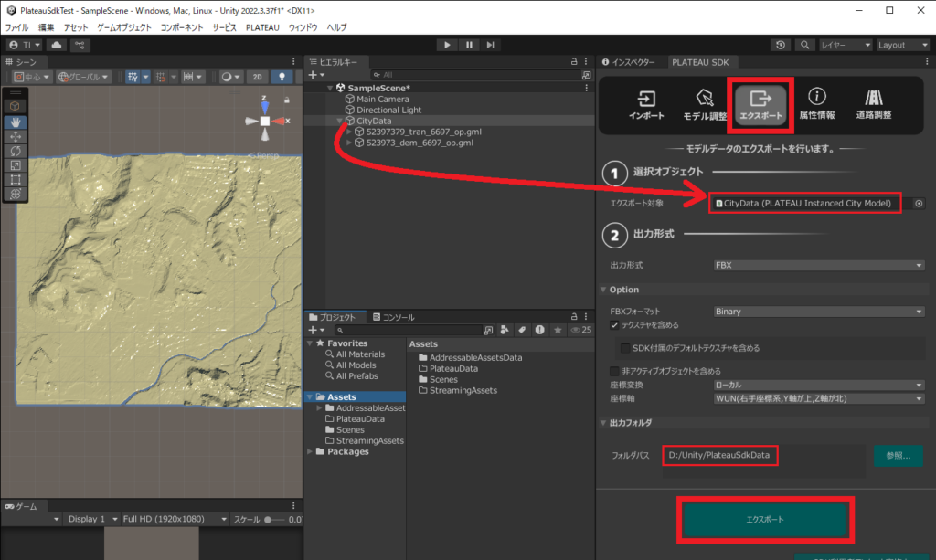
Task: Toggle the Hierarchy panel lock icon
Action: (574, 61)
